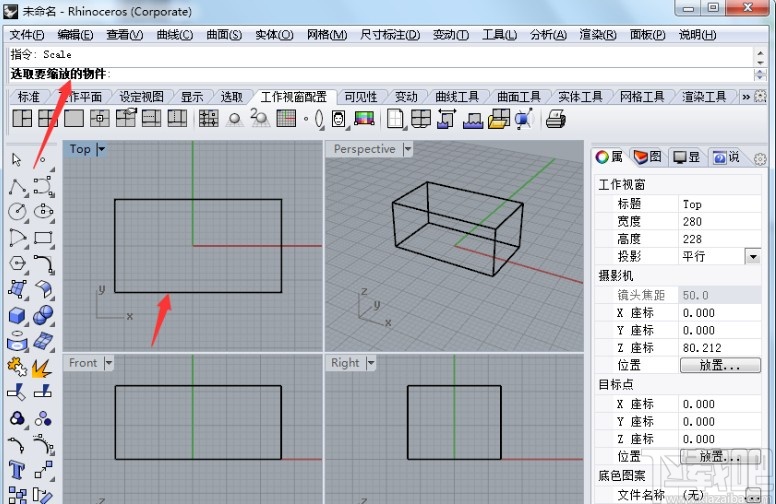Switch to the 曲线工具 toolbar tab

point(457,97)
